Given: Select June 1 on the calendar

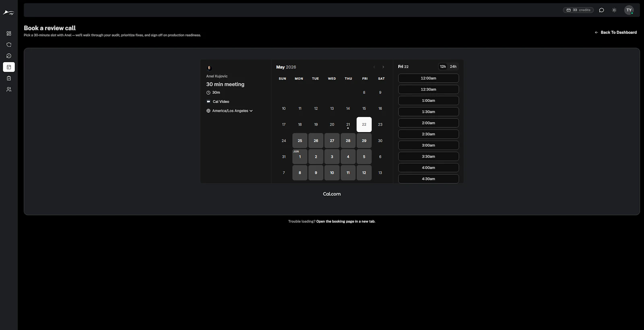Looking at the screenshot, I should [x=300, y=157].
